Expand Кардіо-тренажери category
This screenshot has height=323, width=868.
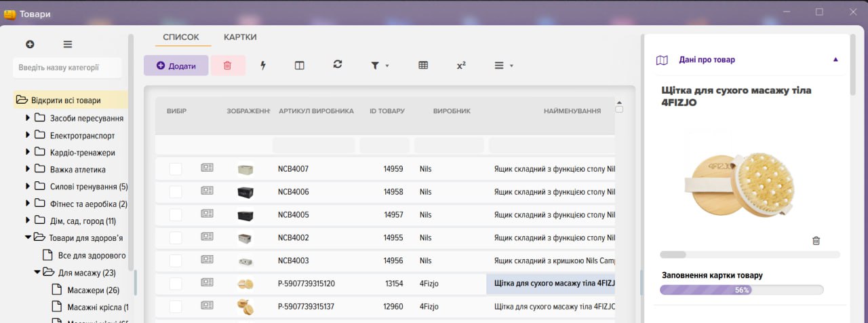28,152
